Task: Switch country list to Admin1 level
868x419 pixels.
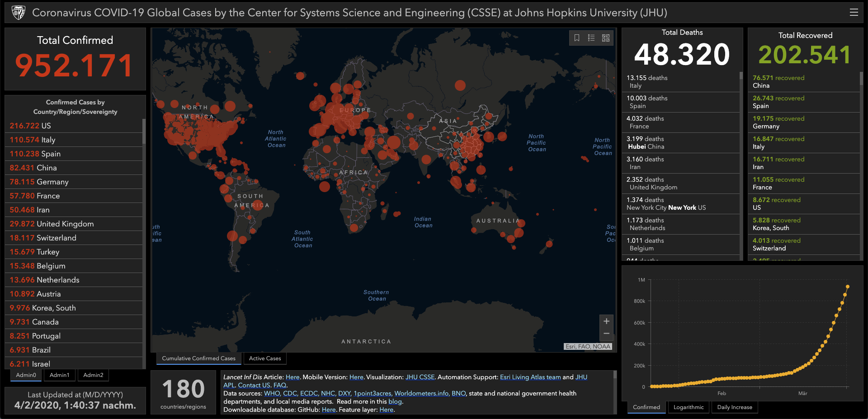Action: coord(59,375)
